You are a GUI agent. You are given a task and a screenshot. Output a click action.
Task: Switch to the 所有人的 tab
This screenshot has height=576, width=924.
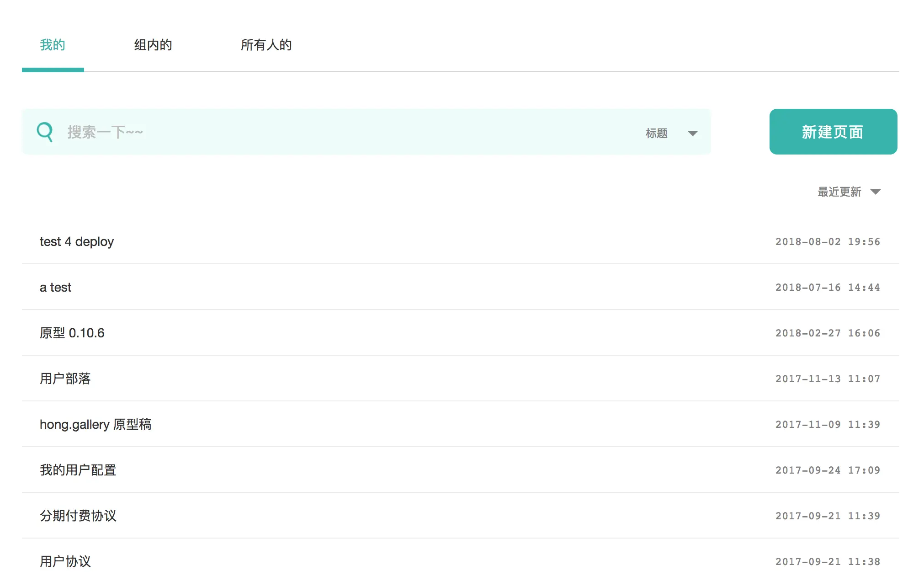tap(266, 45)
